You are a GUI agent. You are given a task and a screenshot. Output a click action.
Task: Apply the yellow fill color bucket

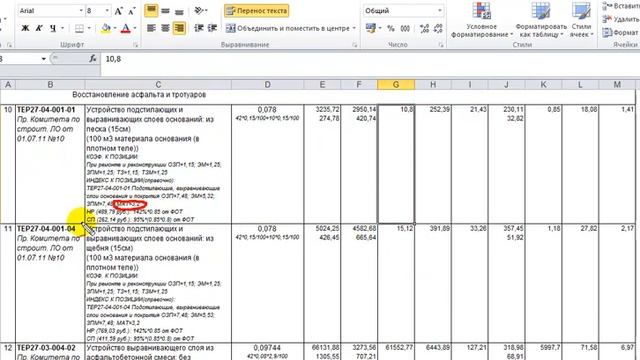(x=106, y=28)
